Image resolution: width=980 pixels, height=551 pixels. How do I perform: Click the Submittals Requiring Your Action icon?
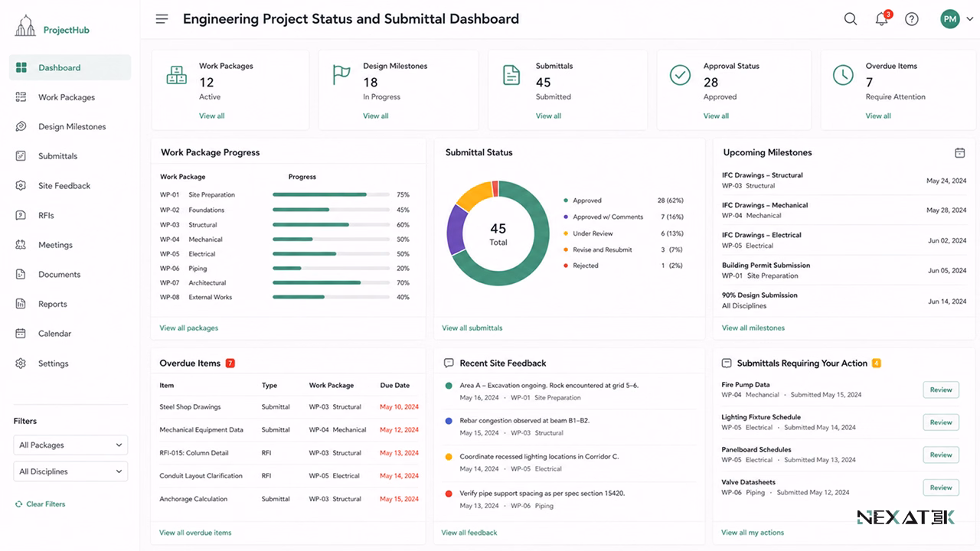click(726, 364)
